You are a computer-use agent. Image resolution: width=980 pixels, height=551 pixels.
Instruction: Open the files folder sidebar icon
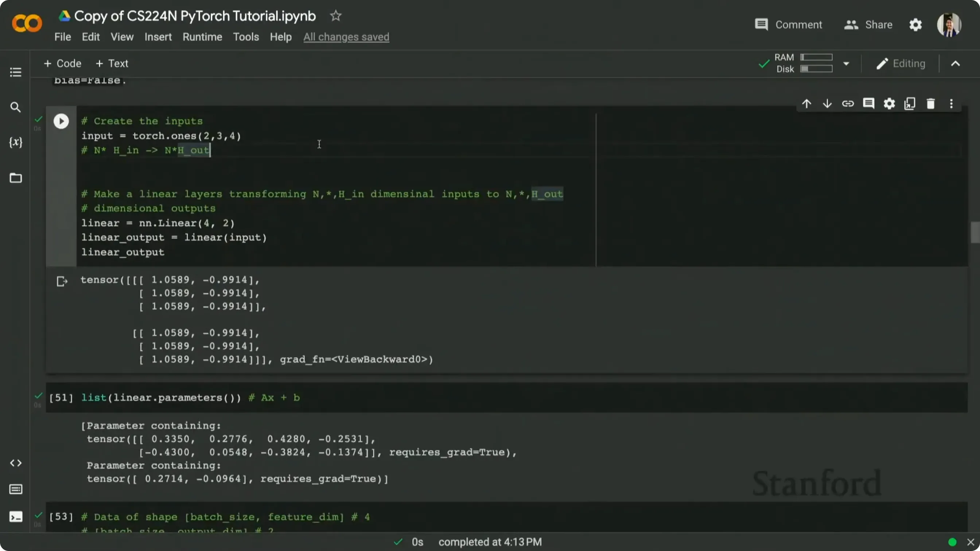point(16,177)
